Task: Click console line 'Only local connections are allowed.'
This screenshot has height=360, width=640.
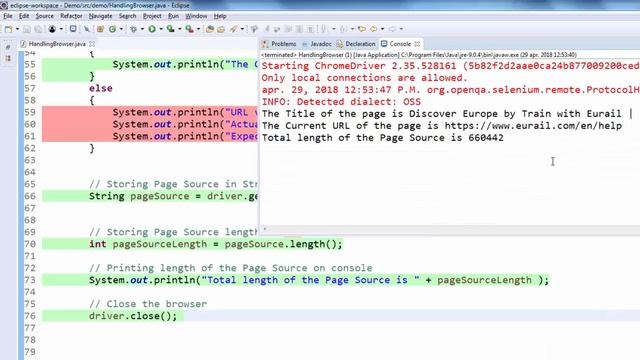Action: (x=364, y=78)
